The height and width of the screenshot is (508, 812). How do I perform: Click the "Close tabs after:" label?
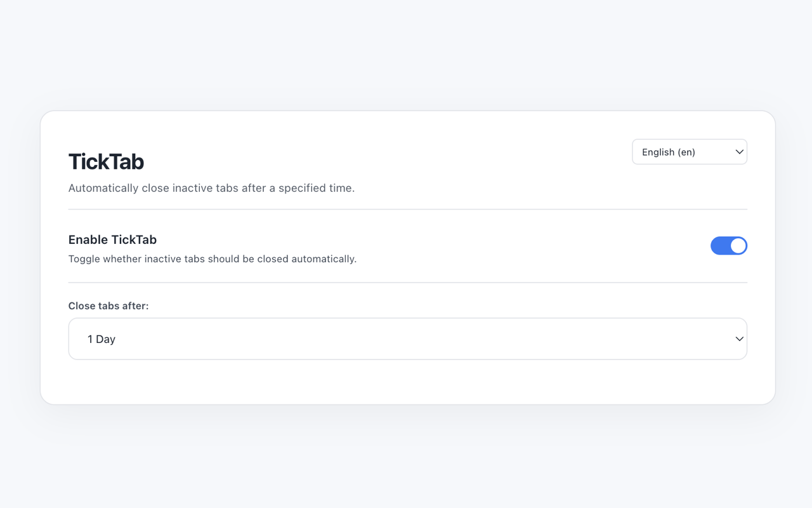[x=108, y=305]
